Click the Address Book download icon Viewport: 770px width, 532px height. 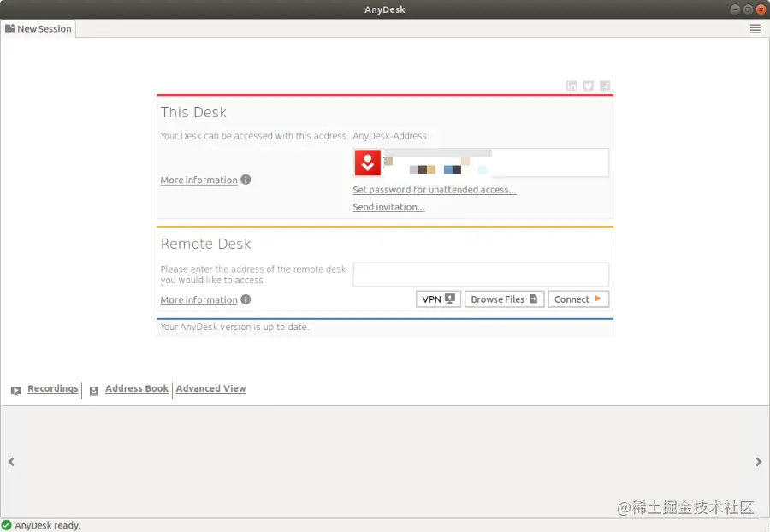coord(94,391)
